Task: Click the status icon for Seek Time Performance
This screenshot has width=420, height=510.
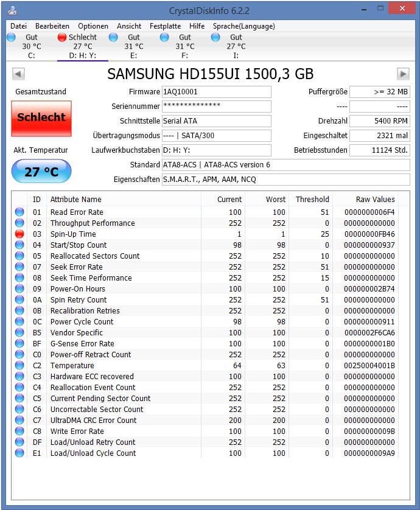Action: [19, 278]
